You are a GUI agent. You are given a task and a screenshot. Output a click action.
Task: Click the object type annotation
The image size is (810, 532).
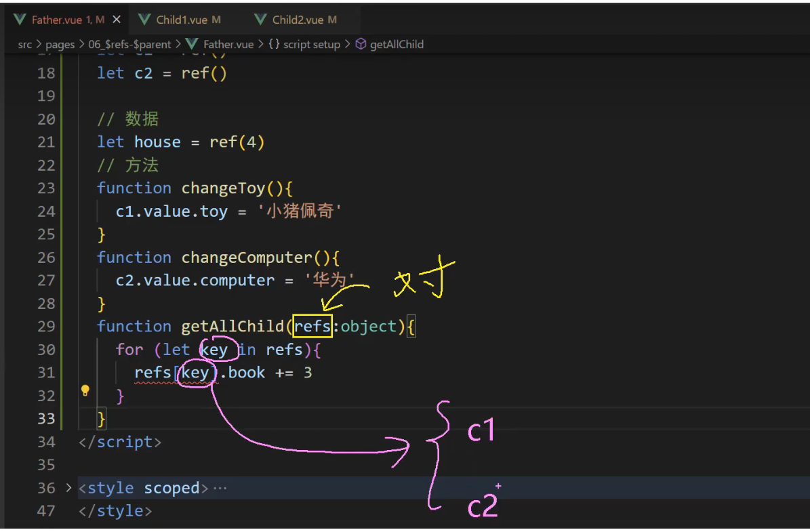[x=369, y=327]
